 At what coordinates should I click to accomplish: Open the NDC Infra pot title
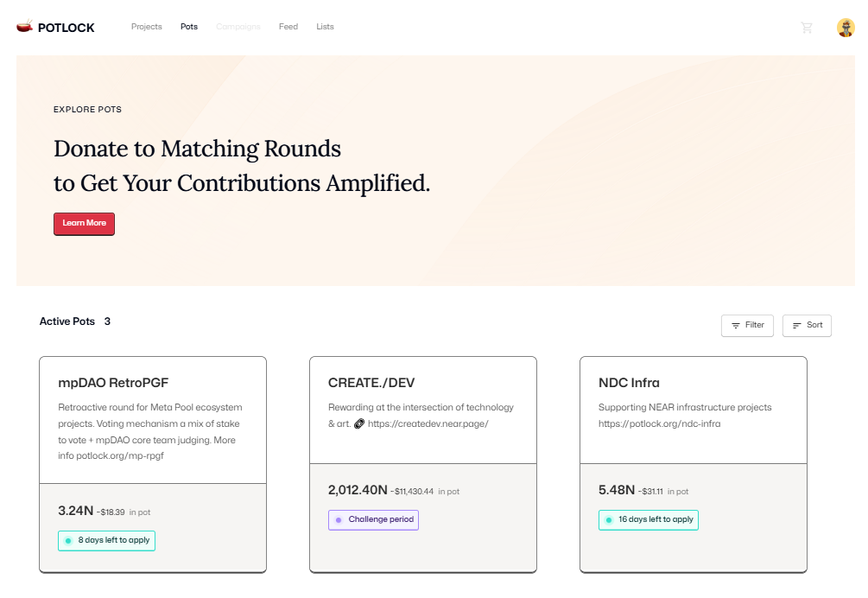pyautogui.click(x=629, y=383)
